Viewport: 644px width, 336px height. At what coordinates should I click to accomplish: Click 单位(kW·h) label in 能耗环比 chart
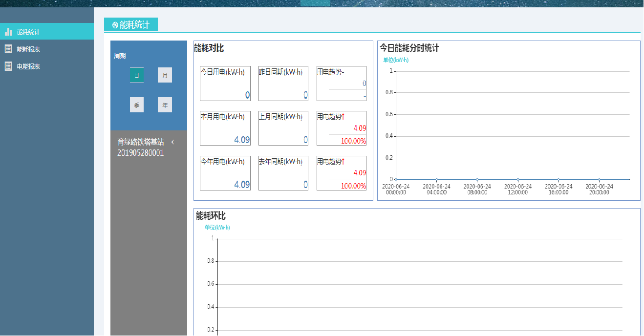pos(217,228)
